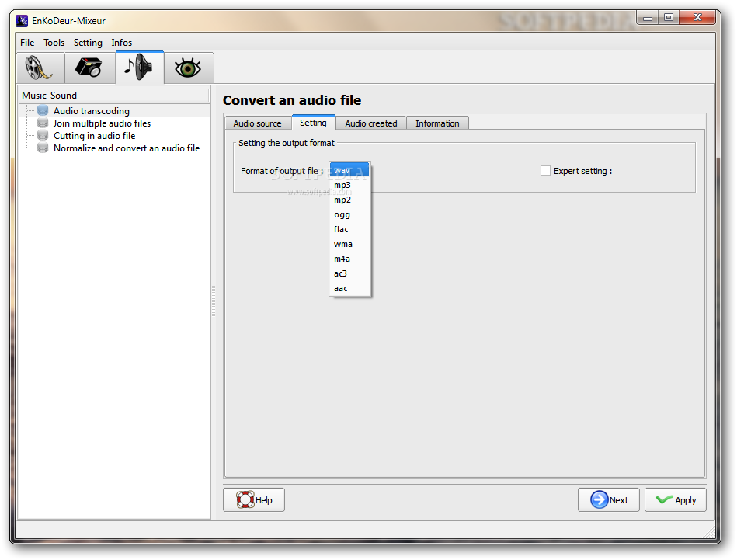Select Normalize and convert an audio file
Screen dimensions: 737x560
click(127, 148)
